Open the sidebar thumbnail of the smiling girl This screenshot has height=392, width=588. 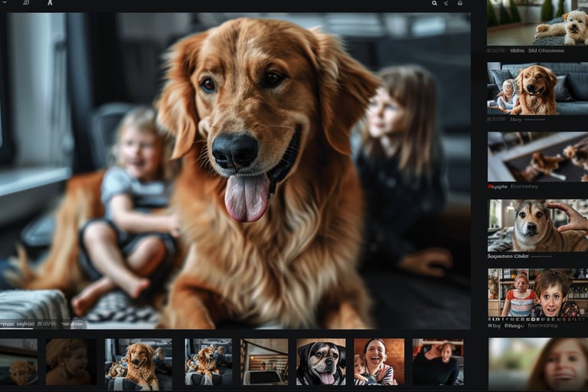pyautogui.click(x=538, y=364)
